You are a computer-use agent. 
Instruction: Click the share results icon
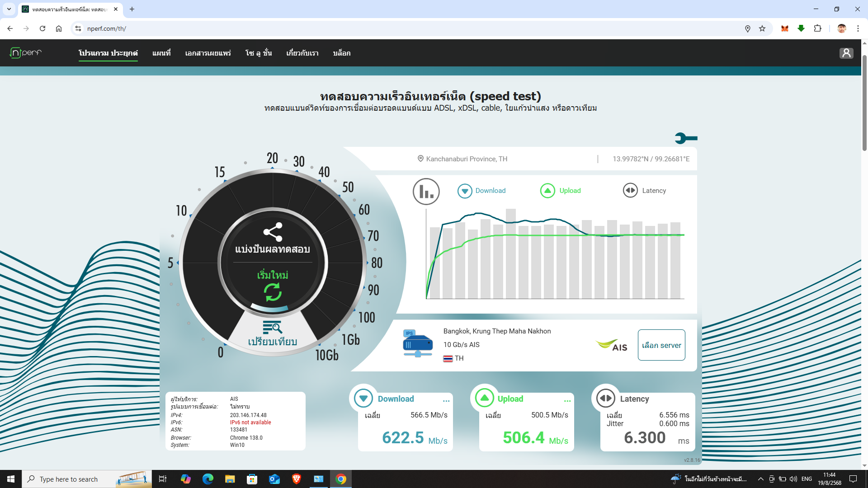(273, 232)
